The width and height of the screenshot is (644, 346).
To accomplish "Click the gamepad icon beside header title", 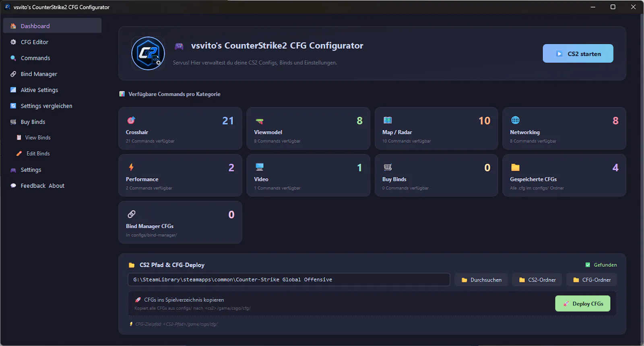I will pos(179,46).
